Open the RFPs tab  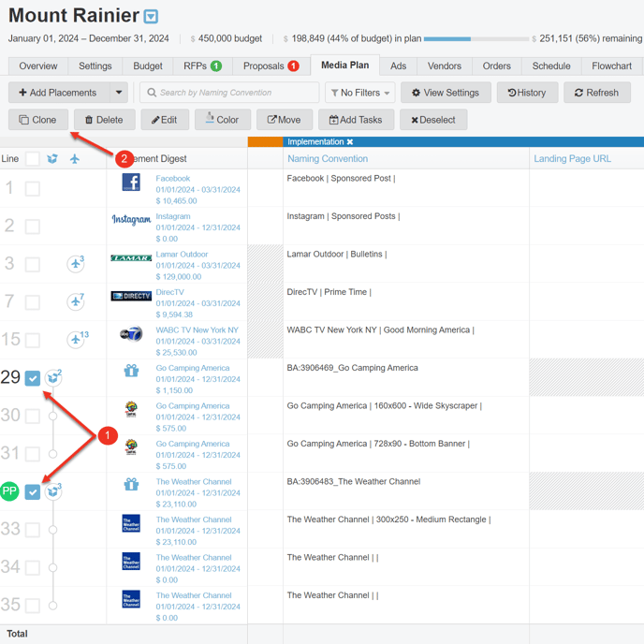pos(202,66)
